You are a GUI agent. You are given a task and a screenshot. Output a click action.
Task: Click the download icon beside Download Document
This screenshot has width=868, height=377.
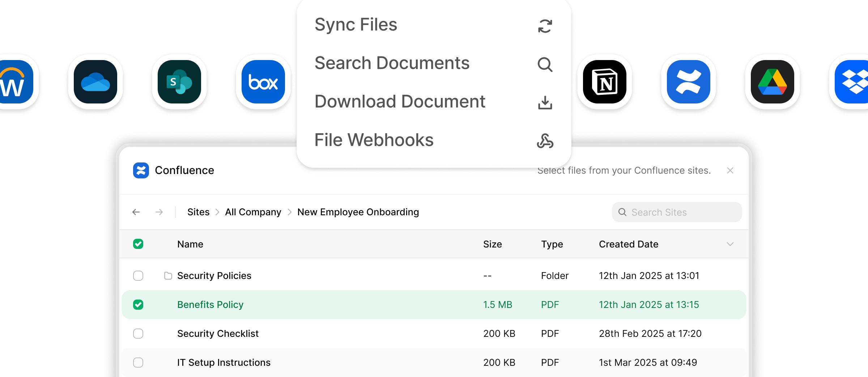[545, 103]
